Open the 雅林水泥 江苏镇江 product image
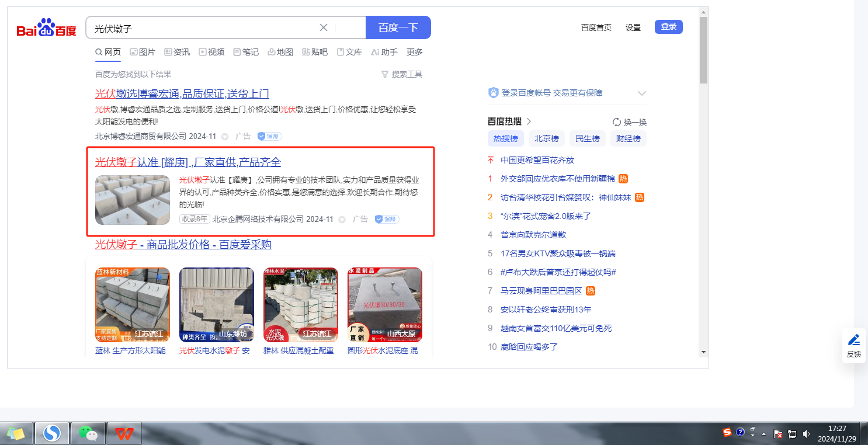The width and height of the screenshot is (868, 445). tap(301, 305)
